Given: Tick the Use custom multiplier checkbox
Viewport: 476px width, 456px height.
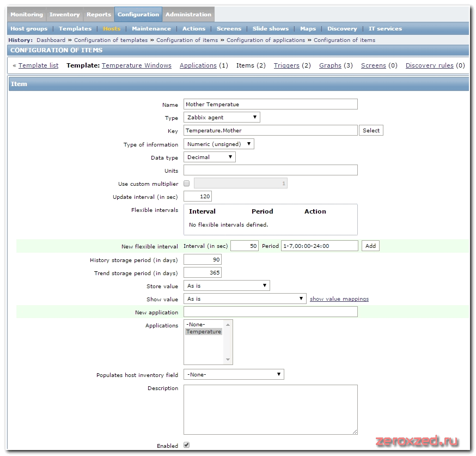Looking at the screenshot, I should click(x=187, y=184).
